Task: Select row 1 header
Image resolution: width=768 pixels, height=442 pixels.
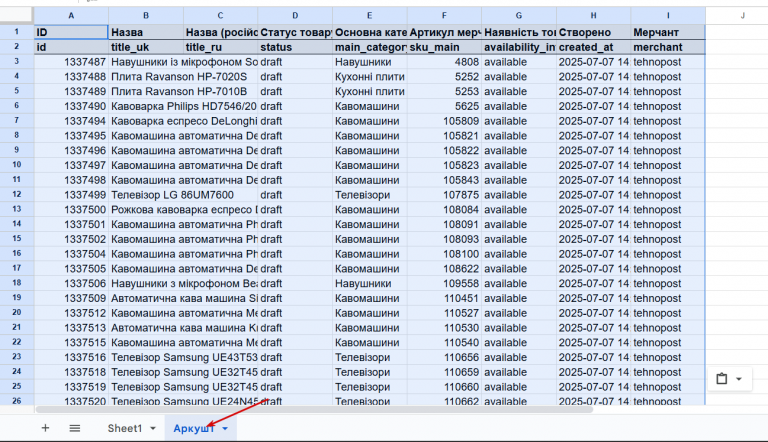Action: (x=17, y=32)
